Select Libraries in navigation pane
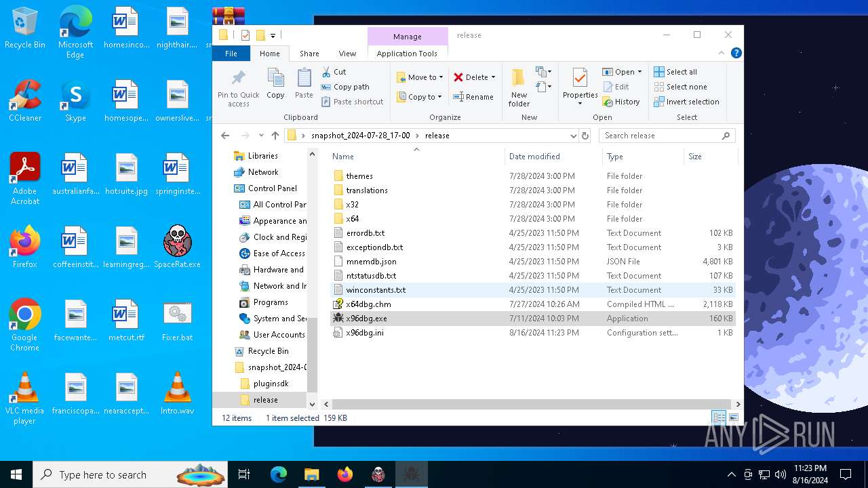Image resolution: width=868 pixels, height=488 pixels. coord(262,156)
